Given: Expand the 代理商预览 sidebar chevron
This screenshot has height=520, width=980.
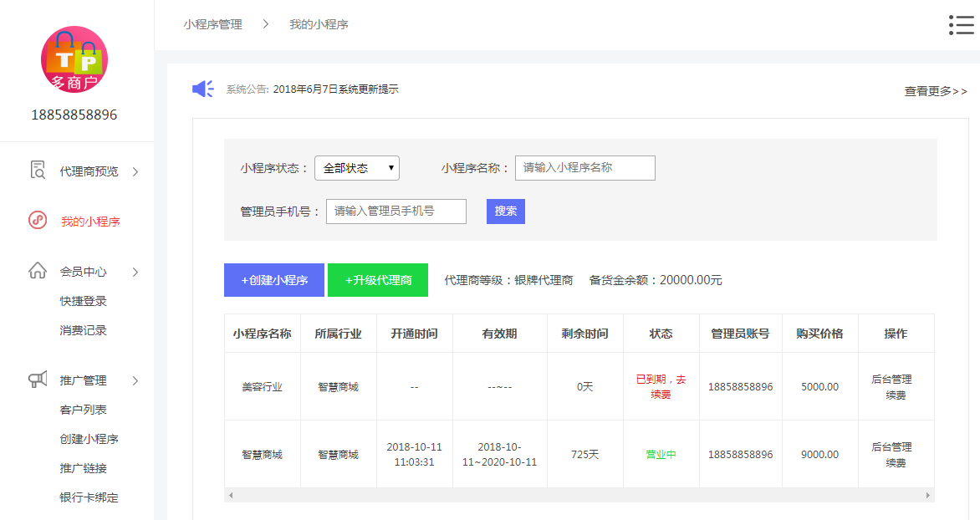Looking at the screenshot, I should (135, 171).
